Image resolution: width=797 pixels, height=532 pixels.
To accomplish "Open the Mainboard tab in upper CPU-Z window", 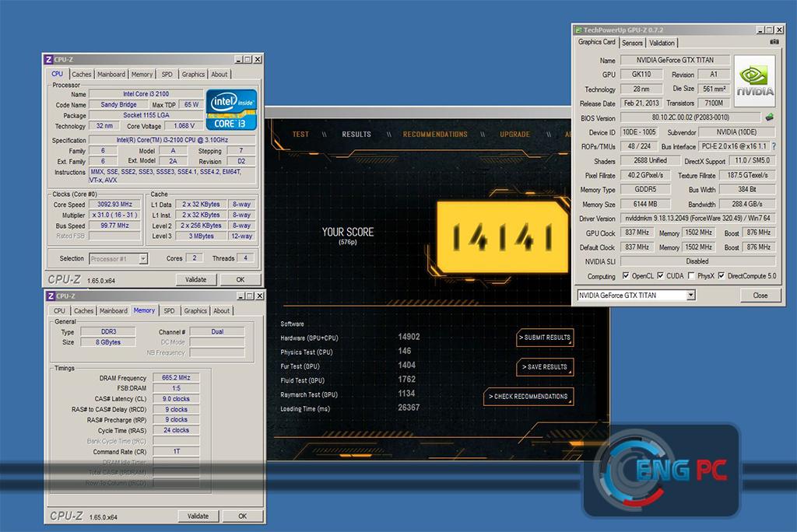I will pos(111,74).
